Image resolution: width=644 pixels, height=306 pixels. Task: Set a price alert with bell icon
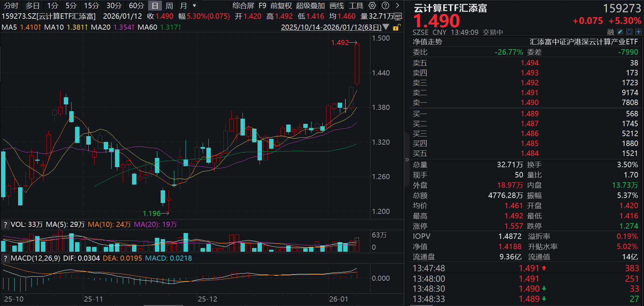[629, 32]
